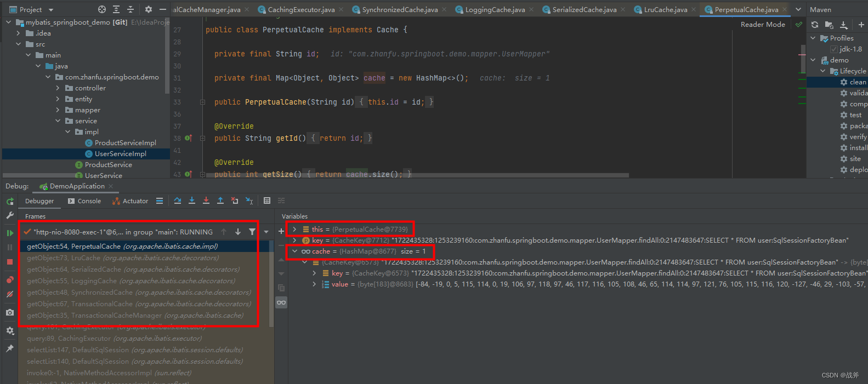Toggle the glasses show watches icon

(x=281, y=302)
